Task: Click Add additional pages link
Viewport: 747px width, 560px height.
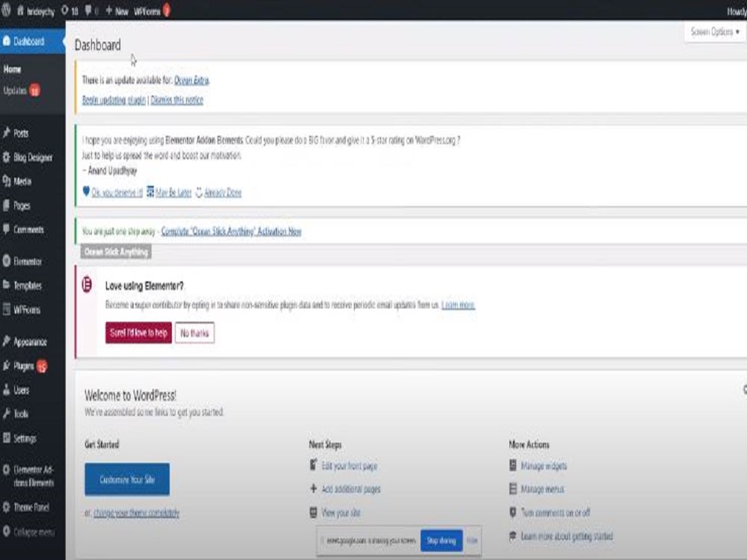Action: click(350, 489)
